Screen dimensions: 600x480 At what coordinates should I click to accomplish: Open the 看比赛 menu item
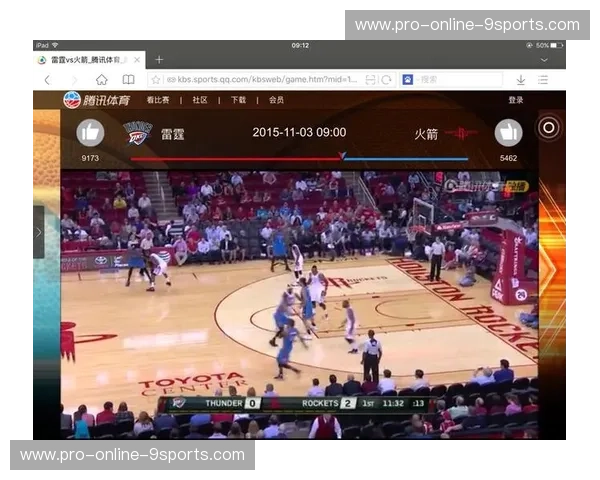pos(158,100)
